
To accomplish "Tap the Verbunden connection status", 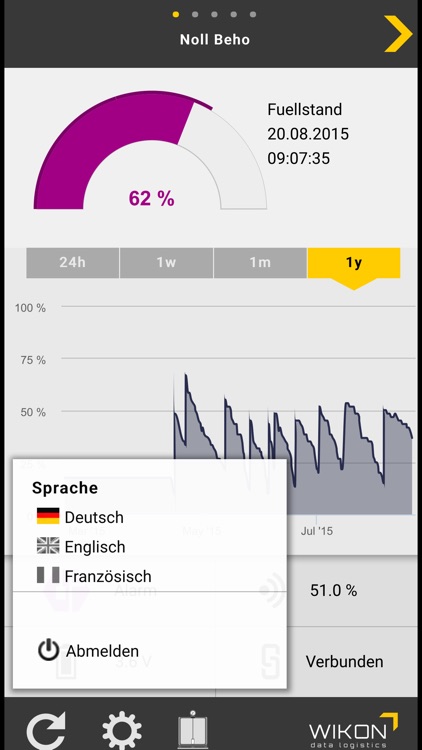I will (344, 662).
